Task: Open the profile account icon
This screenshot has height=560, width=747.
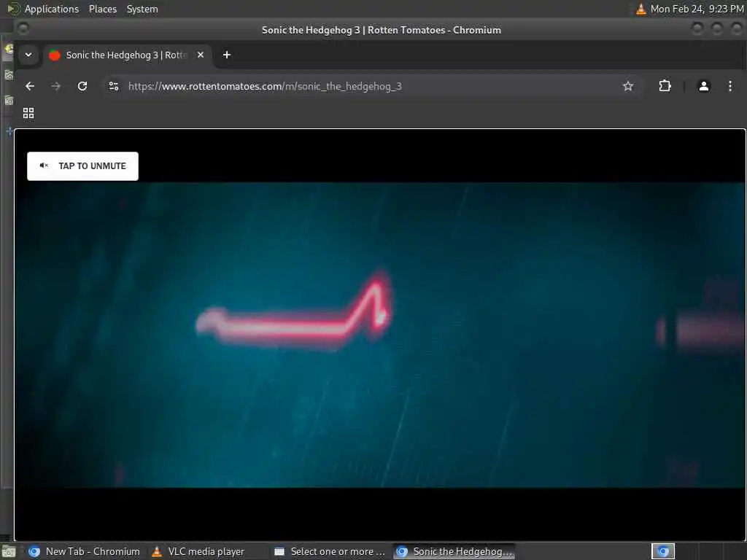Action: pyautogui.click(x=704, y=86)
